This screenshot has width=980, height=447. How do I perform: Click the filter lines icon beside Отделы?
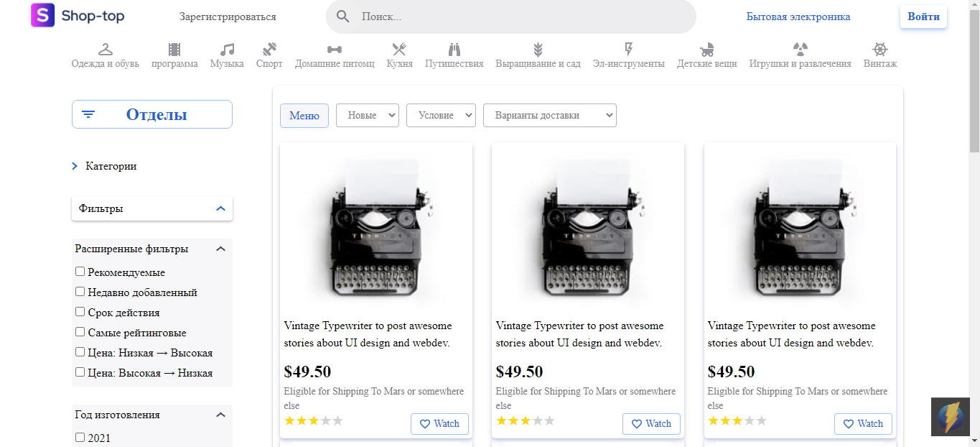[x=88, y=114]
